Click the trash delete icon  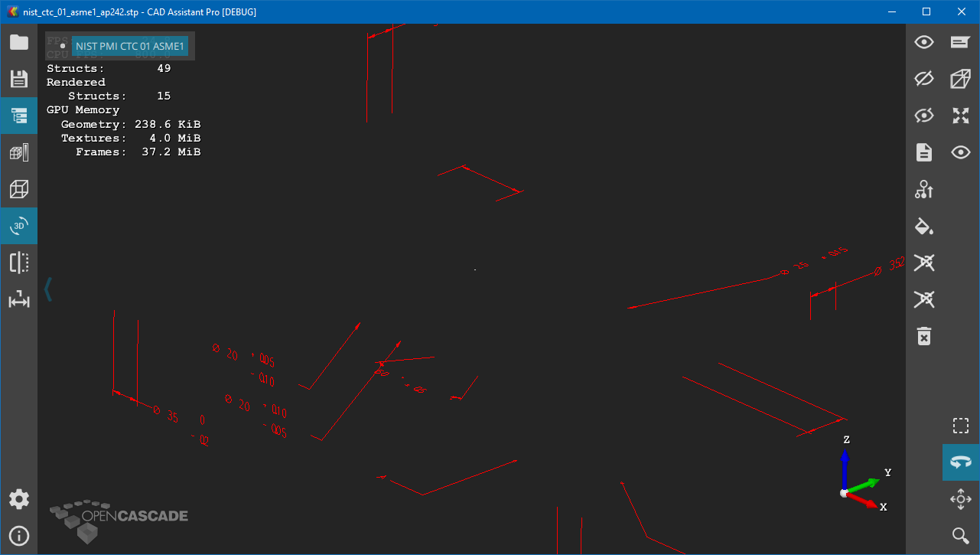[924, 336]
